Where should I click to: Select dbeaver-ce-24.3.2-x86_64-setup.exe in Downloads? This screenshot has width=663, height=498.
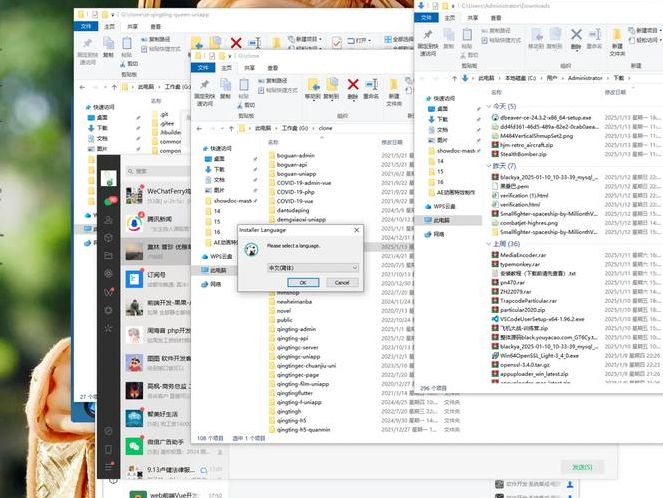(x=545, y=118)
